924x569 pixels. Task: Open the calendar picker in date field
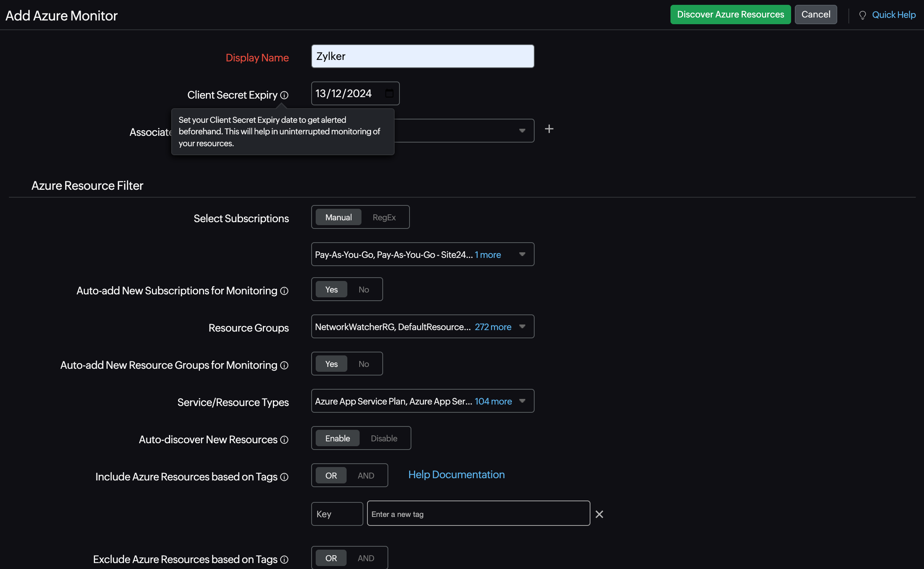(389, 93)
